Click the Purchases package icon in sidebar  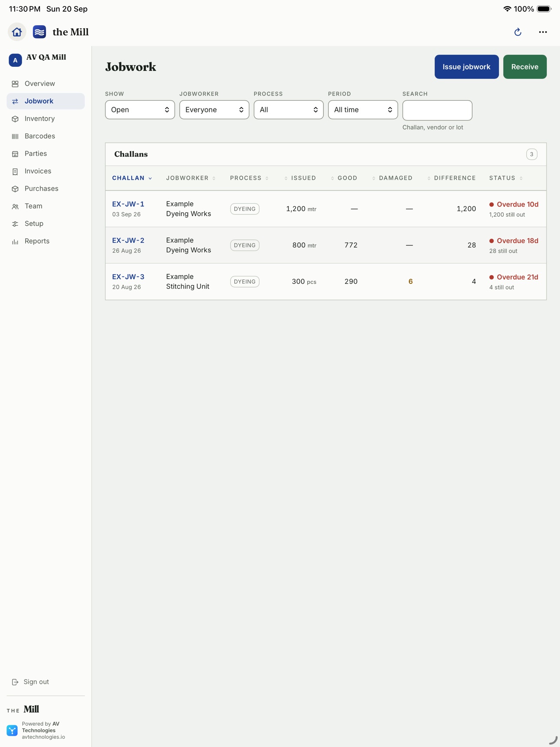(15, 189)
